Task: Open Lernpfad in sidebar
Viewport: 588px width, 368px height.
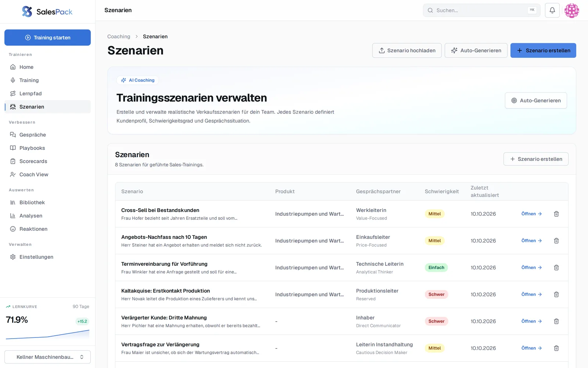Action: 47,93
